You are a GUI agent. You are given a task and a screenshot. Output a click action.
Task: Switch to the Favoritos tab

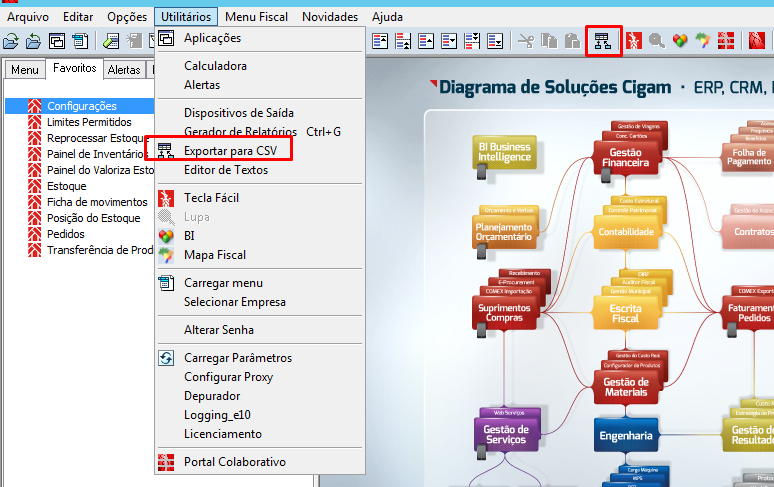click(75, 68)
